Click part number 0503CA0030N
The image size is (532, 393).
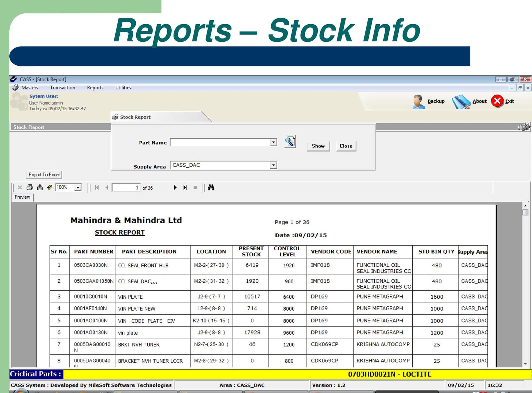tap(91, 265)
